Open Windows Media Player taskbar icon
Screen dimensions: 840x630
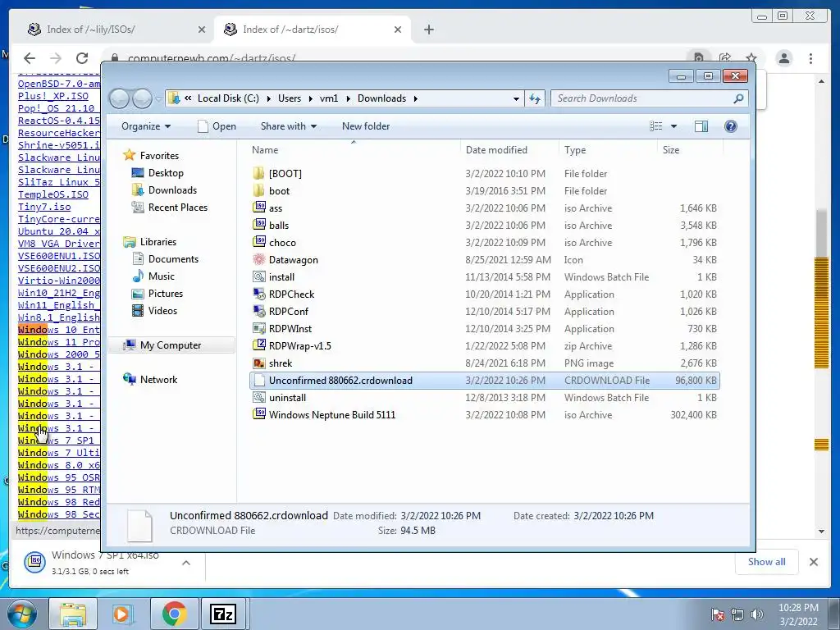click(122, 614)
